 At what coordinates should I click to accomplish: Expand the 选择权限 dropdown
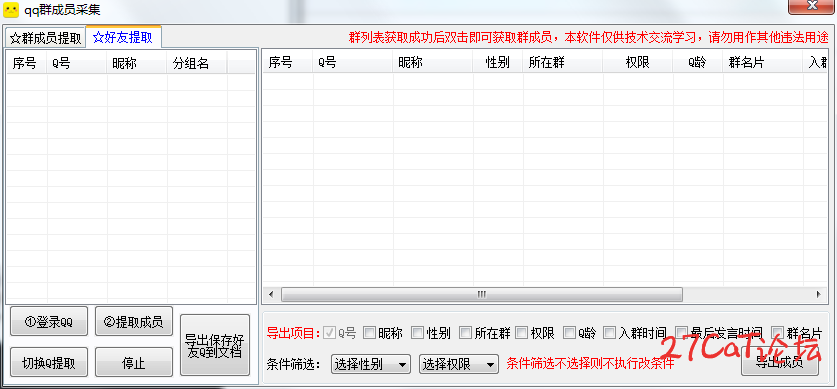tap(459, 364)
